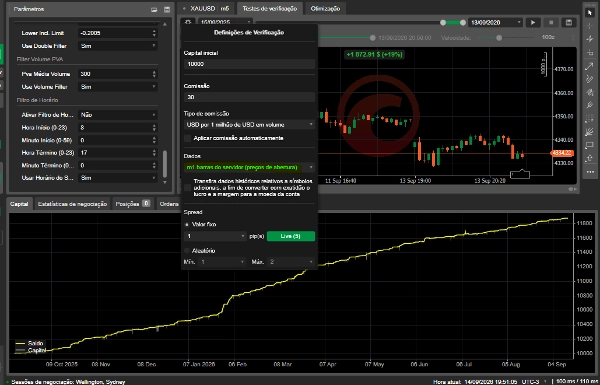Select the pencil drawing tool
The width and height of the screenshot is (600, 385).
point(590,79)
